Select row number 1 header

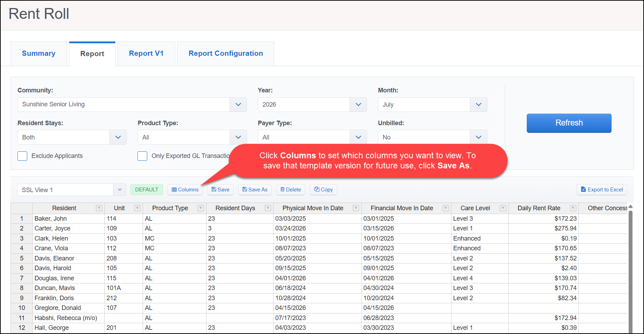pyautogui.click(x=22, y=219)
